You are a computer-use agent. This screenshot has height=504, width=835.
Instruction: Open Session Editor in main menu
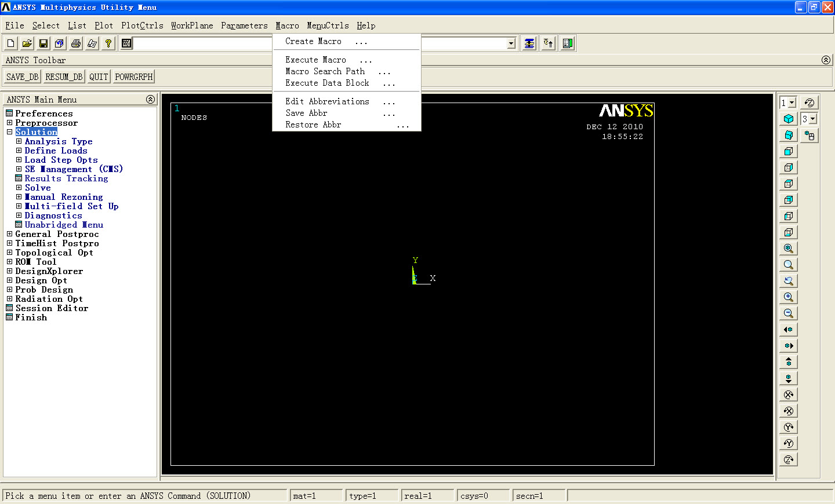click(52, 308)
